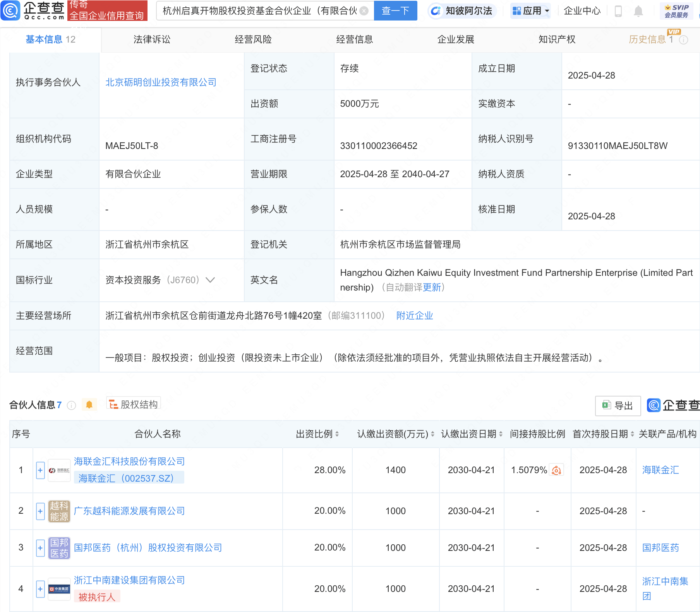Click the company name search field
Image resolution: width=700 pixels, height=612 pixels.
click(259, 11)
